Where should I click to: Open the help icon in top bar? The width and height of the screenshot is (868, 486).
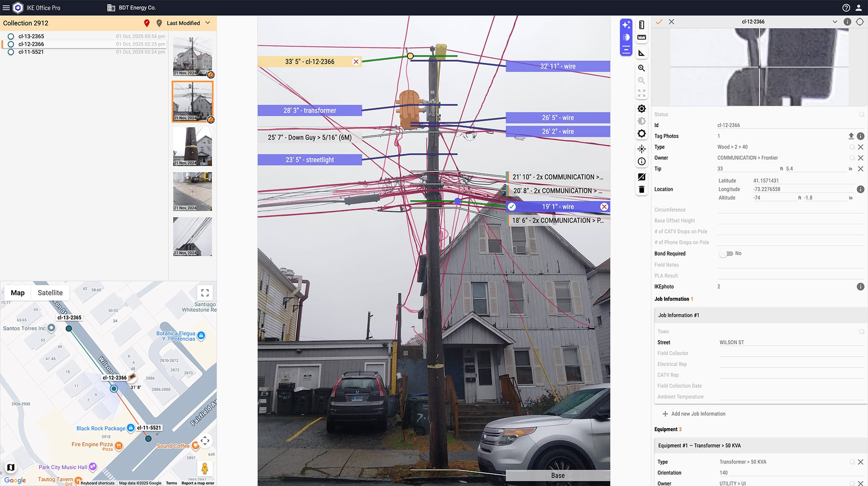click(x=846, y=8)
